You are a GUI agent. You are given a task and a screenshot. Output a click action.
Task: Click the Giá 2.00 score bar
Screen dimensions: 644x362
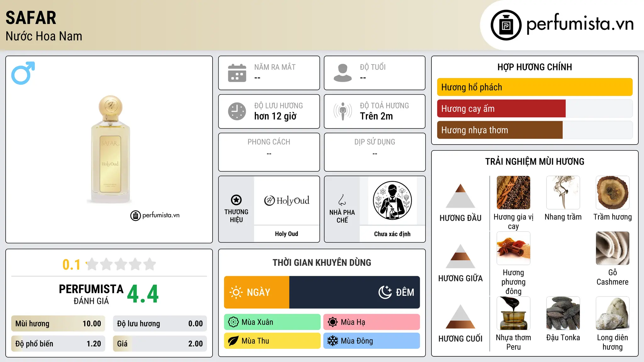coord(160,344)
